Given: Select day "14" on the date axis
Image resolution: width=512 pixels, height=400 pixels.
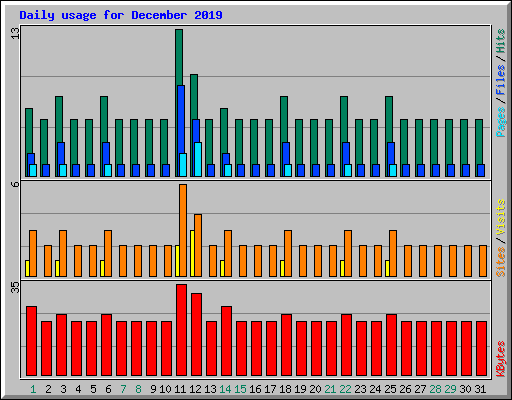Looking at the screenshot, I should click(x=225, y=389).
